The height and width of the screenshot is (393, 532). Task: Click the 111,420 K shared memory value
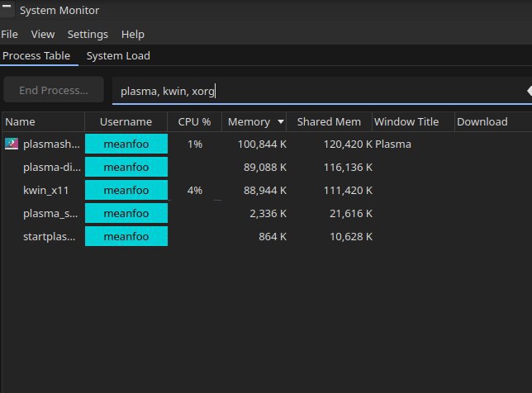coord(348,190)
